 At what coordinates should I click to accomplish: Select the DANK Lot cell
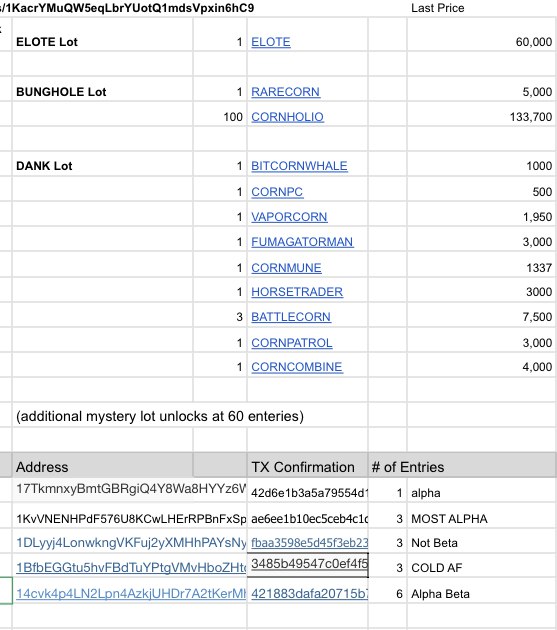coord(102,164)
